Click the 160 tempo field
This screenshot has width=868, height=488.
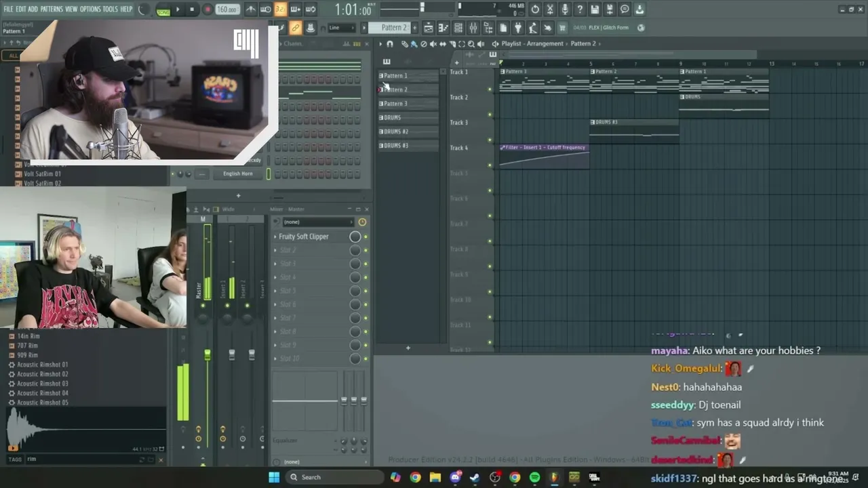click(x=227, y=9)
